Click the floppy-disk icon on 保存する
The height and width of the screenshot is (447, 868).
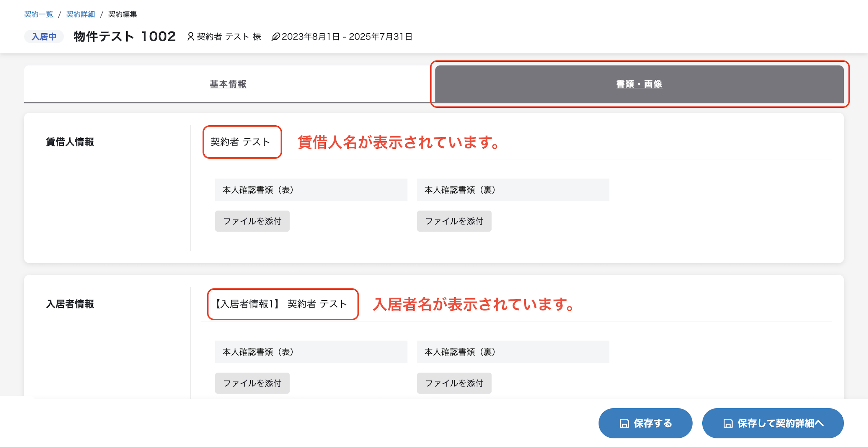(624, 423)
